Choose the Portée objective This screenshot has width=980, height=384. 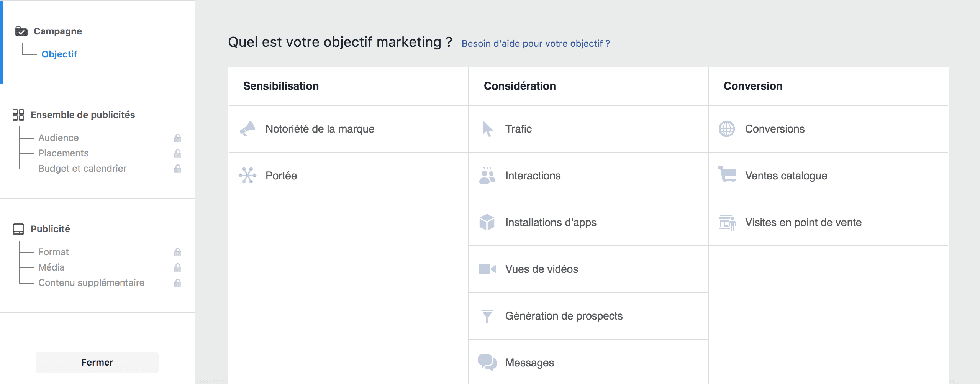coord(348,176)
